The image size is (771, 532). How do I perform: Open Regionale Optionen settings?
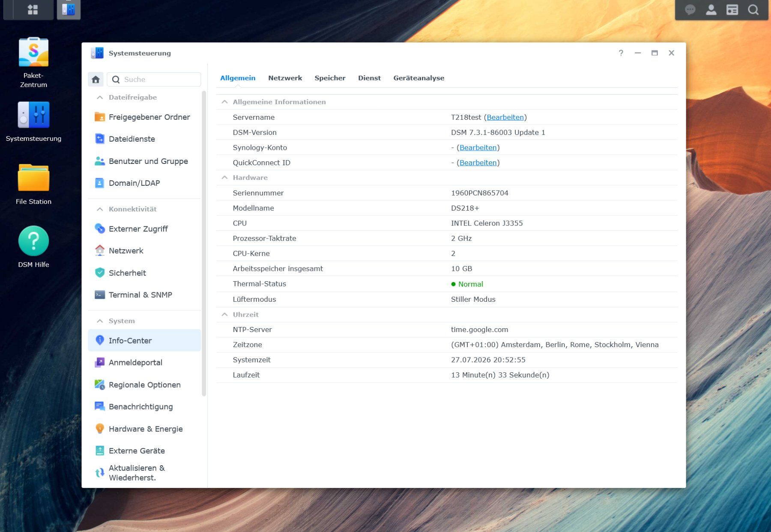[144, 384]
